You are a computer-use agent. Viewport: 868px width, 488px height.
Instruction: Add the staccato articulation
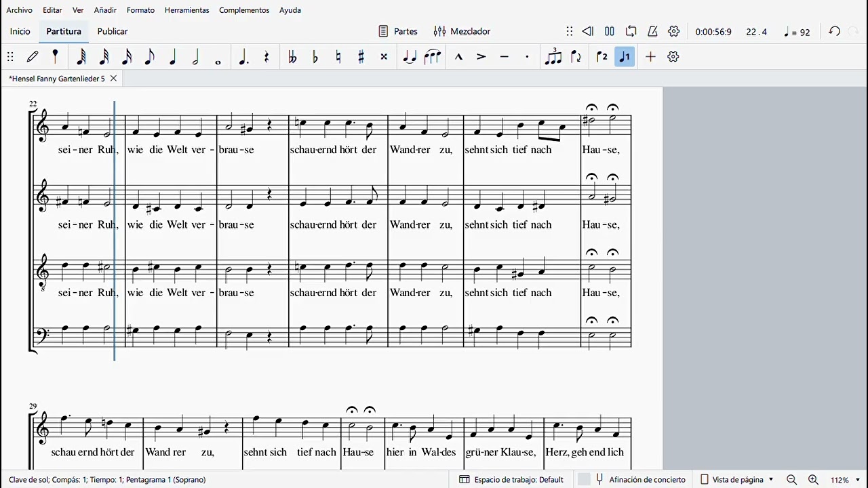(x=527, y=57)
